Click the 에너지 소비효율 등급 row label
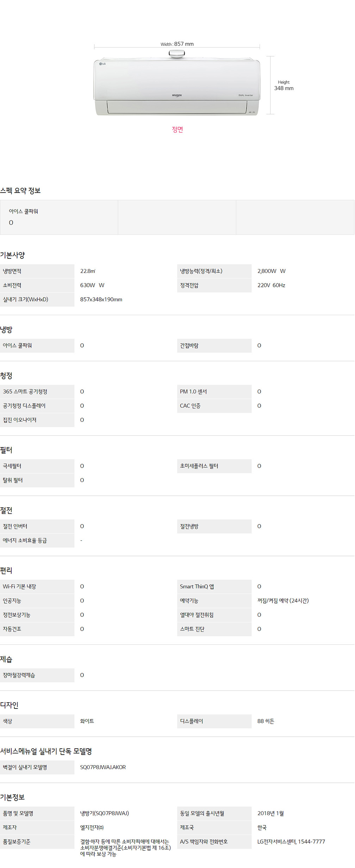The image size is (355, 868). click(25, 540)
